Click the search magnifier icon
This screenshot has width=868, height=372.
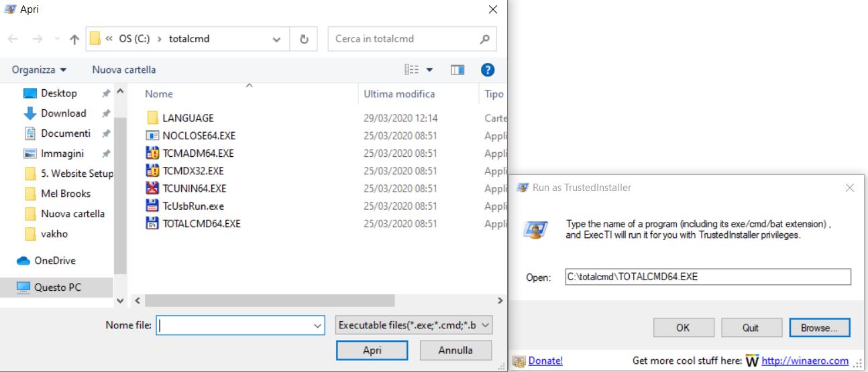tap(484, 39)
